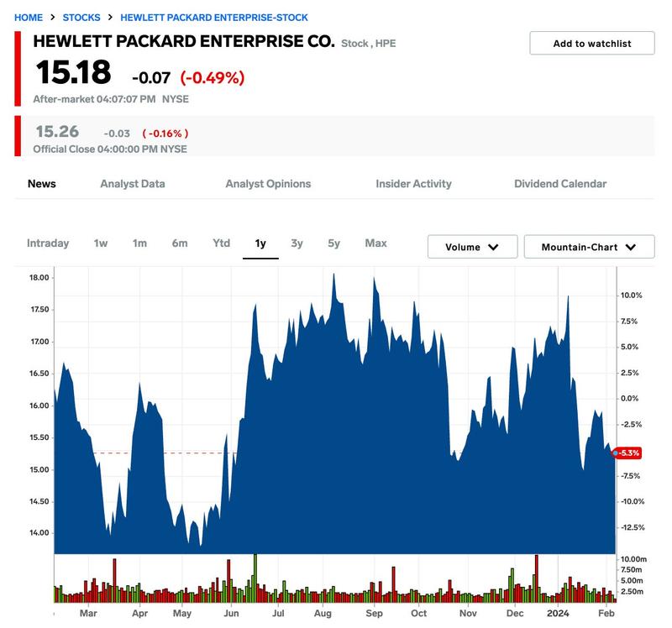Open Analyst Opinions tab
The image size is (672, 628).
268,184
